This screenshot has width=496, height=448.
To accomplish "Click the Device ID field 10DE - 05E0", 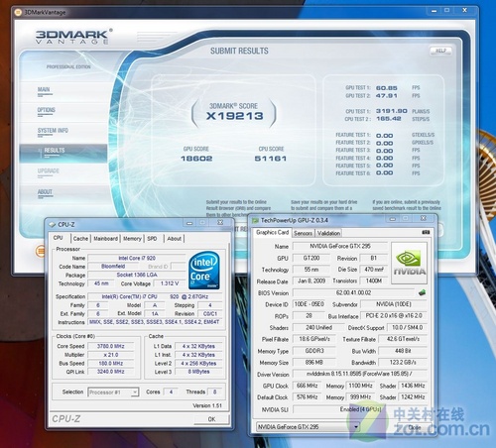I will [309, 304].
